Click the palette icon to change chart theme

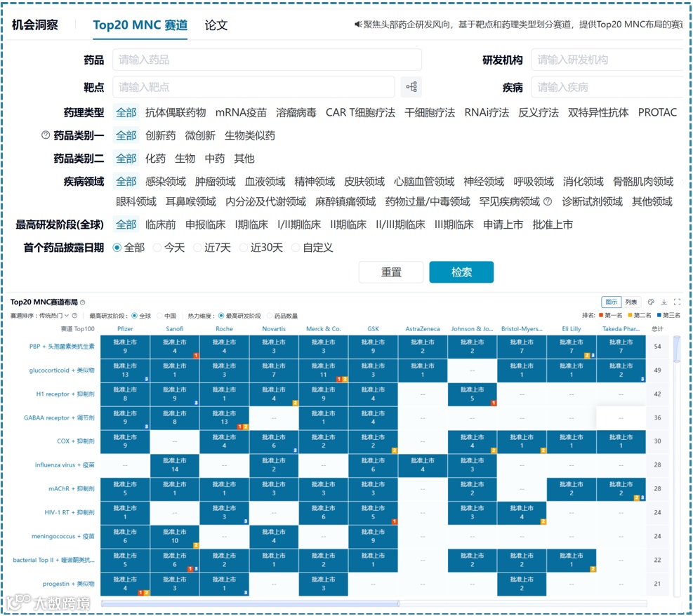click(x=652, y=302)
